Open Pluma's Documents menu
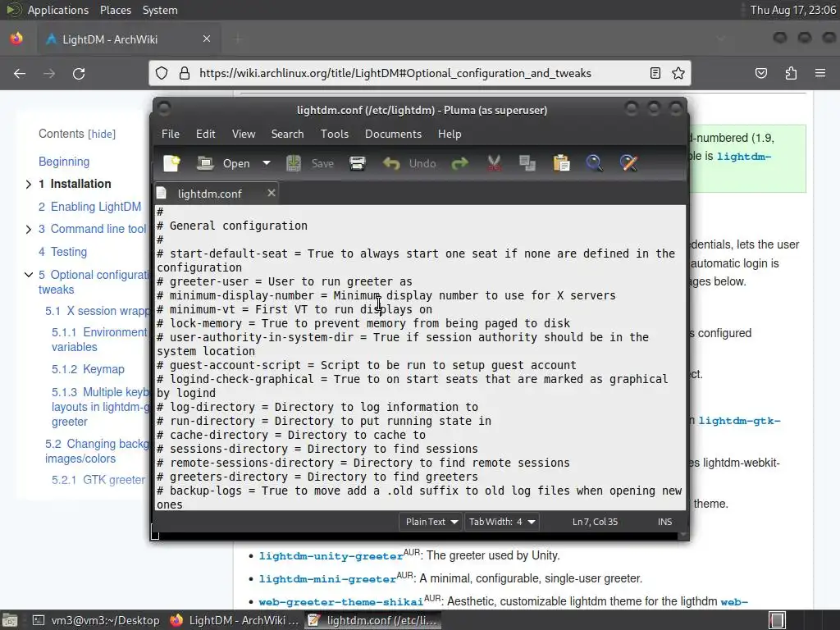This screenshot has width=840, height=630. (x=393, y=134)
